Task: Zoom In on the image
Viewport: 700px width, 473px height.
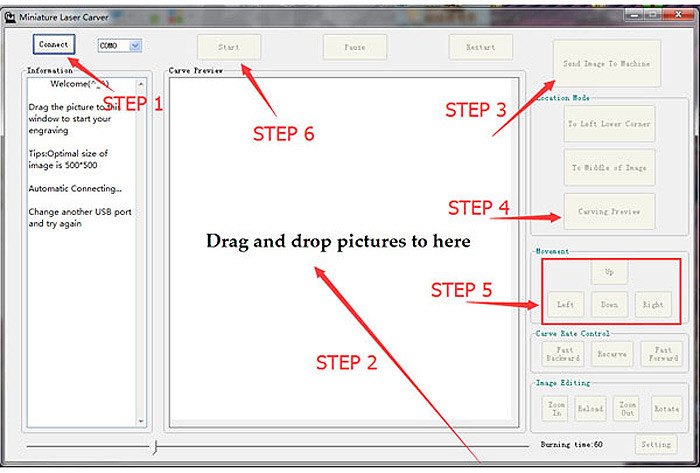Action: [556, 408]
